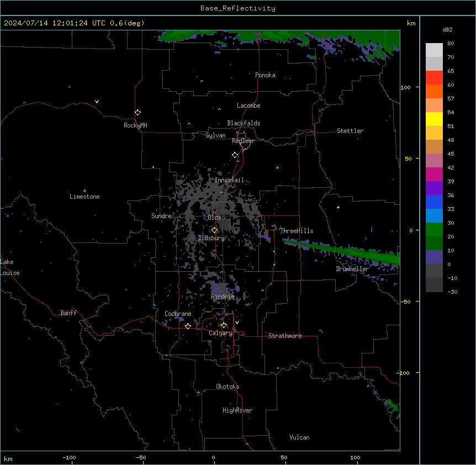The width and height of the screenshot is (476, 465).
Task: Click the white plus marker east of ThreeHills
Action: pos(338,207)
